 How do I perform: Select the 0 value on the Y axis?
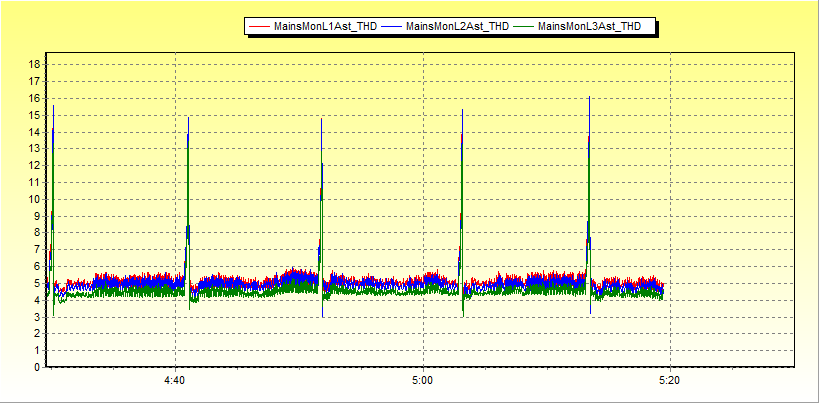[36, 367]
